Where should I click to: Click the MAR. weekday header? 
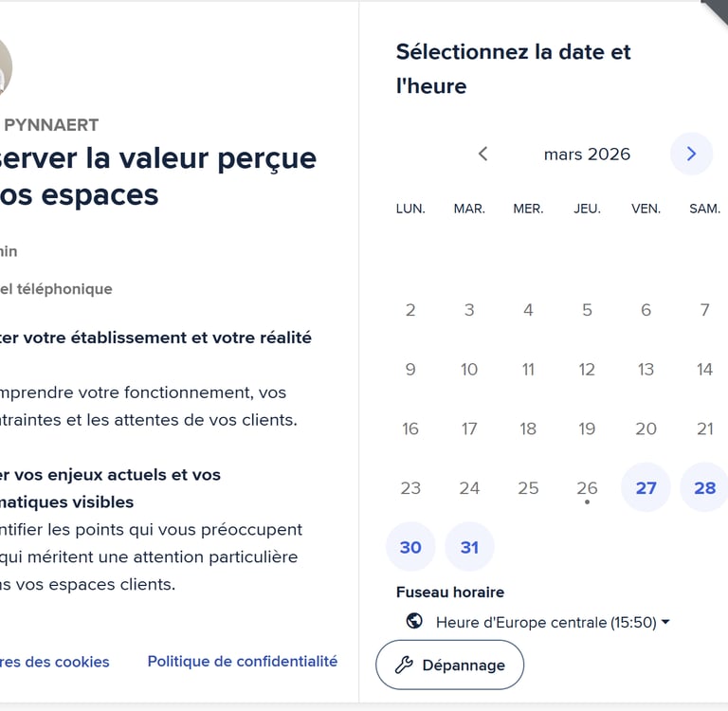(469, 209)
